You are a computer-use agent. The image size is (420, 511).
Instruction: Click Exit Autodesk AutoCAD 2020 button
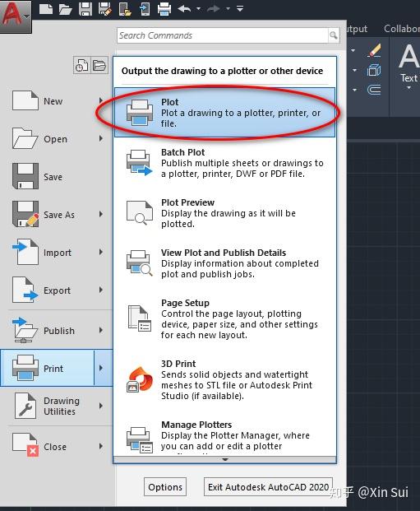point(268,487)
